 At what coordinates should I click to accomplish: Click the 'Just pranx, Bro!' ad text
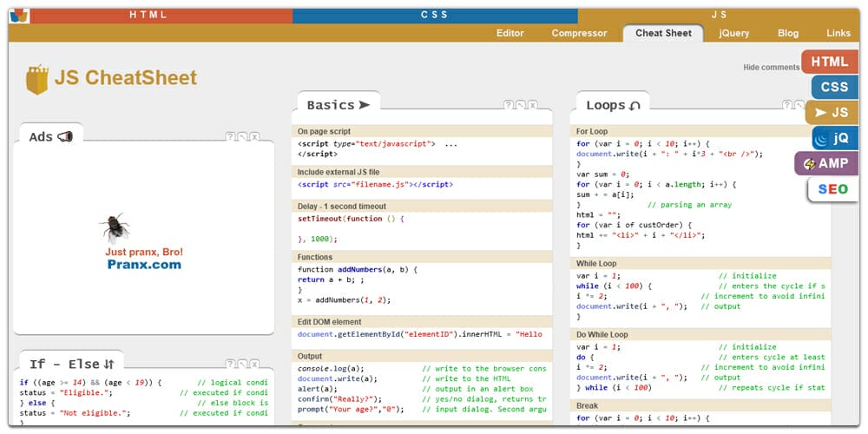coord(144,252)
